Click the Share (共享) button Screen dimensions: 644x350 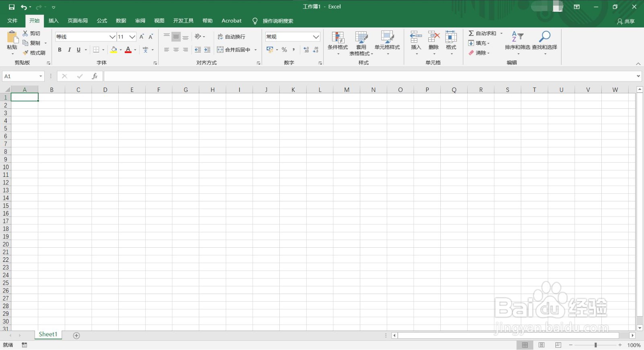[x=626, y=21]
